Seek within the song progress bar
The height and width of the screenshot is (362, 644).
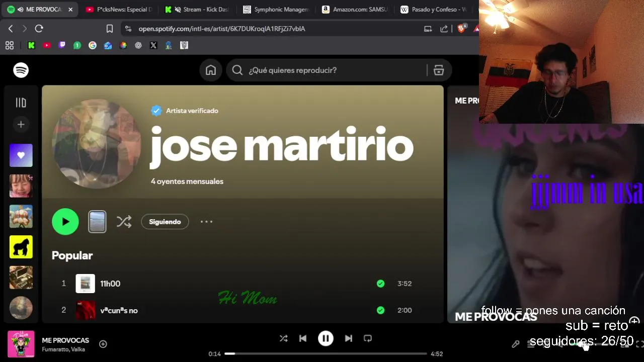coord(326,353)
